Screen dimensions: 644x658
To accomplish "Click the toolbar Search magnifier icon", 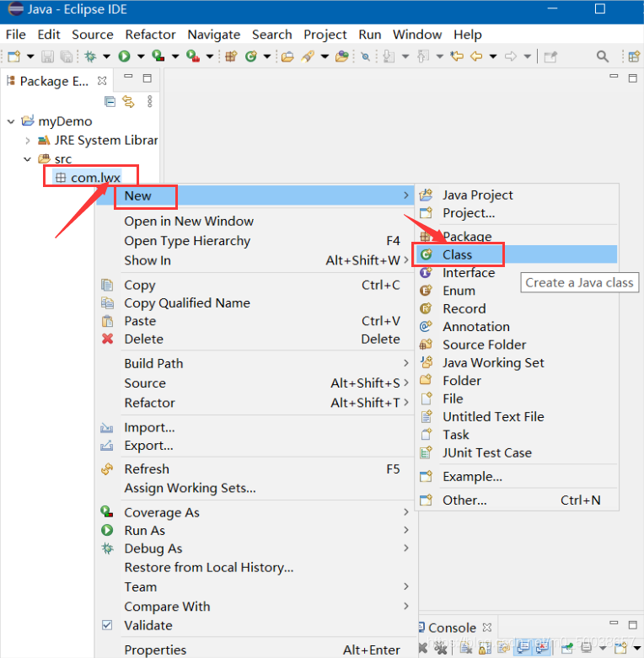I will tap(603, 56).
